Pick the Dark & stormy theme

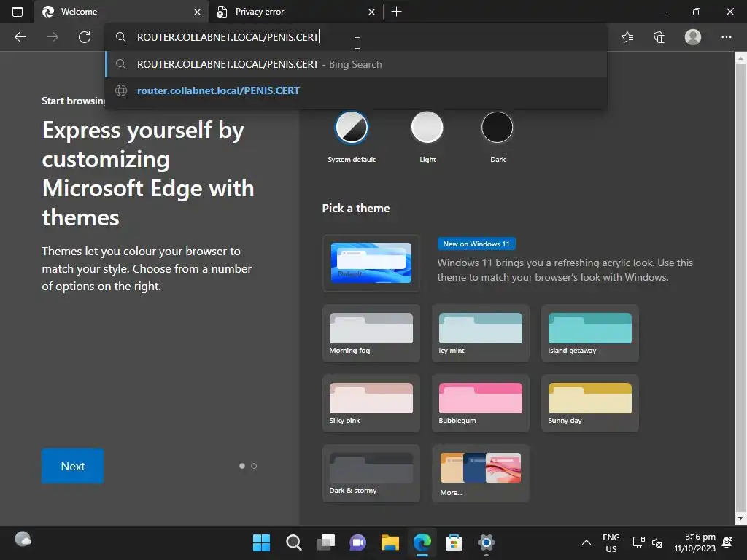pos(371,473)
